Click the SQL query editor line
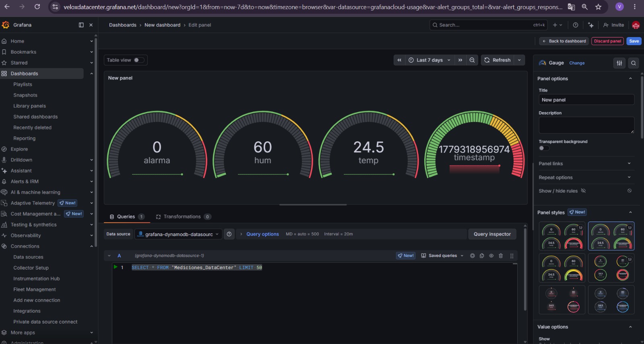644x344 pixels. pos(197,267)
